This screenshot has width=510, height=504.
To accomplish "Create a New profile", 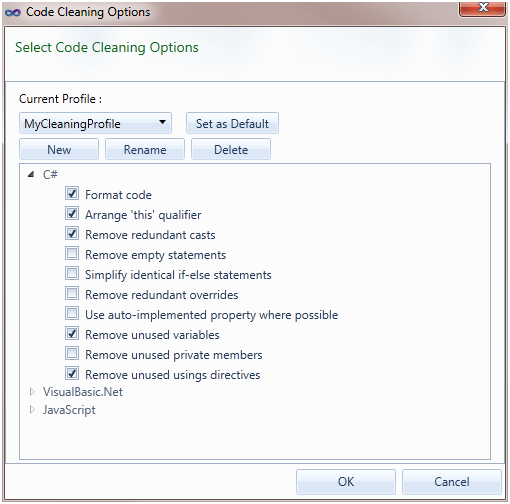I will pyautogui.click(x=59, y=149).
